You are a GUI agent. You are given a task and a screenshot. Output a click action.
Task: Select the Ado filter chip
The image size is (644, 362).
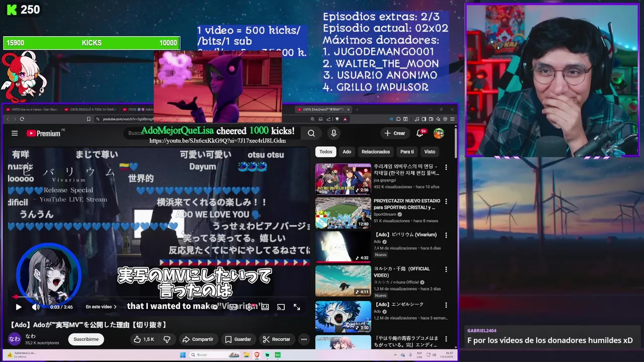tap(347, 152)
